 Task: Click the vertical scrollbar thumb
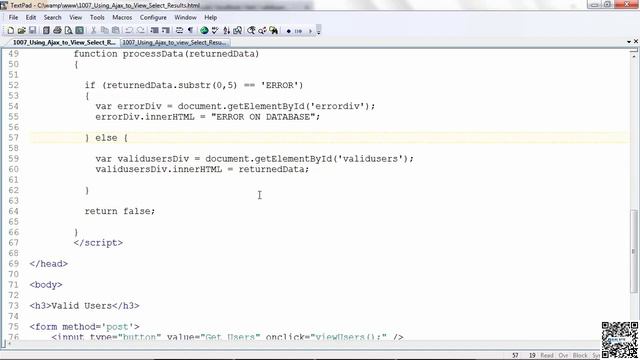pos(633,251)
